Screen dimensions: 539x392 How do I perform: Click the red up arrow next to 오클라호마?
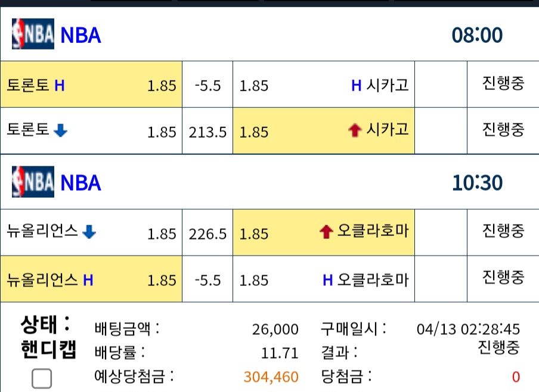coord(326,232)
